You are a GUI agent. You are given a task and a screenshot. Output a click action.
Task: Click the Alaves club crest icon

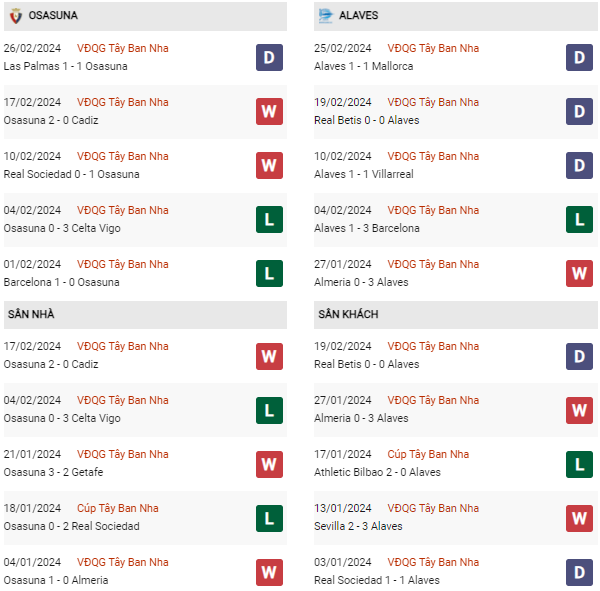326,16
